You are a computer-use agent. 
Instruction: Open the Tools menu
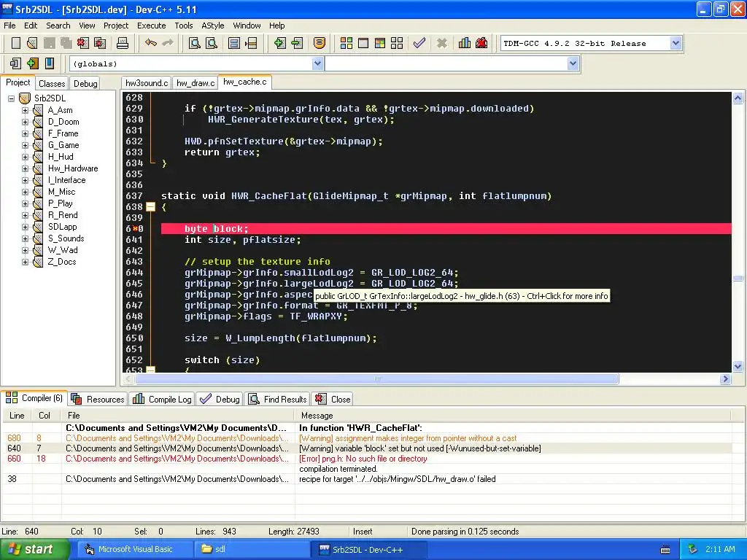point(183,26)
